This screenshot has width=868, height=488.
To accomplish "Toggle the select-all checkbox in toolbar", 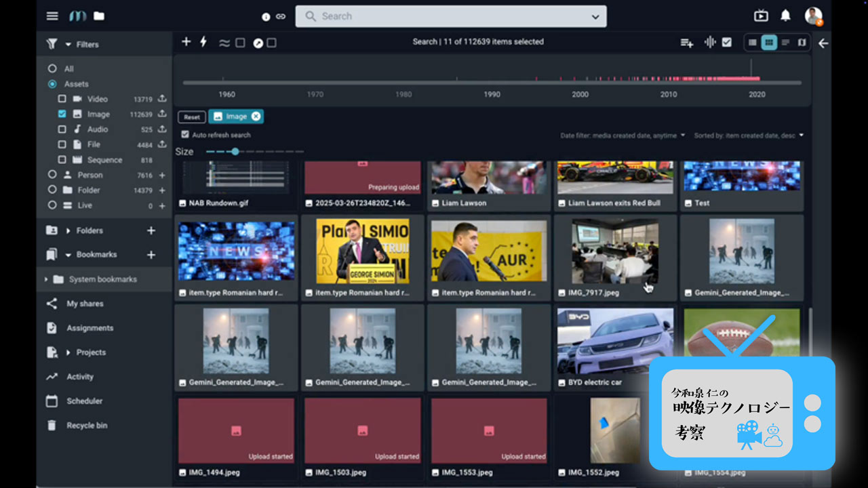I will [x=727, y=42].
